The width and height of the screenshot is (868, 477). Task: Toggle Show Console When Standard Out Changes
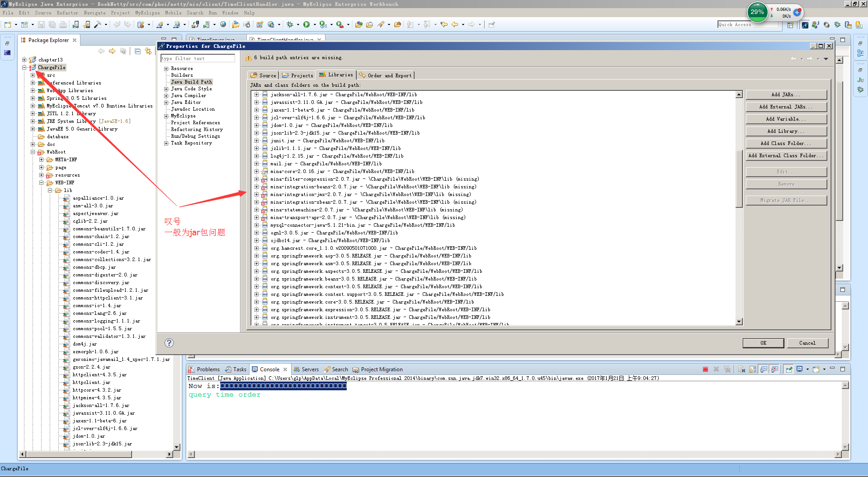pos(764,369)
